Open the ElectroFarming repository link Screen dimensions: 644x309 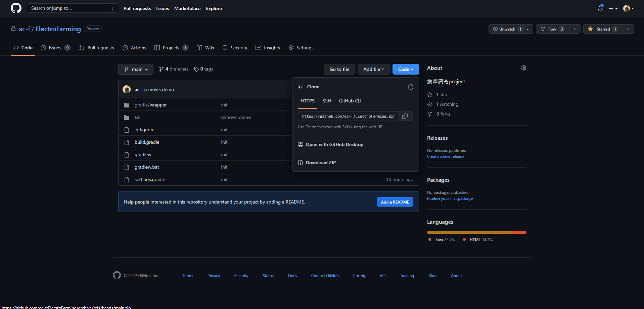point(58,29)
